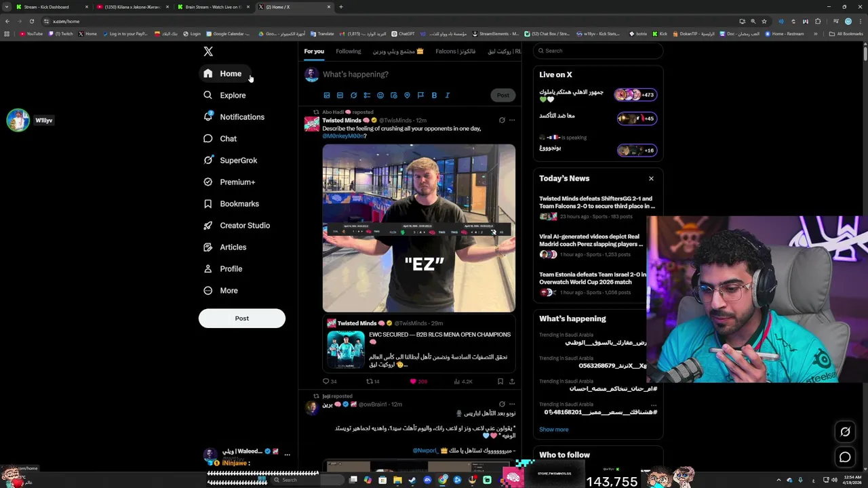Open the مجتمع ويلي وبرين tab
The width and height of the screenshot is (868, 488).
click(398, 52)
